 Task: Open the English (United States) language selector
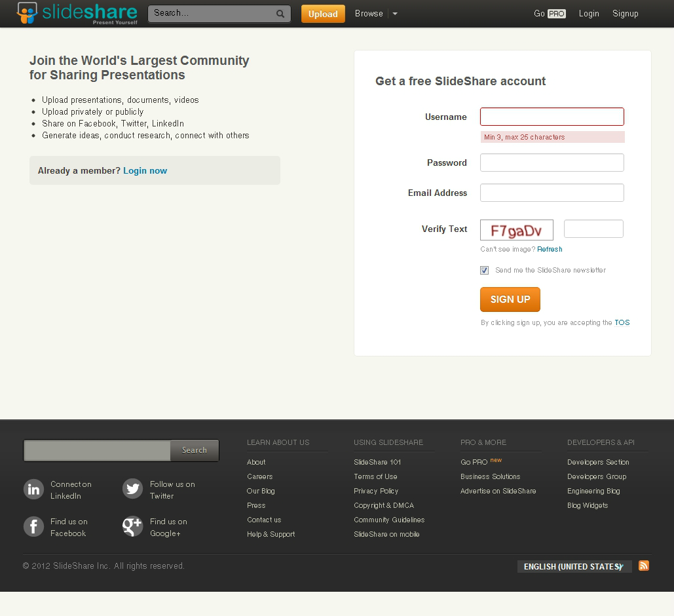pyautogui.click(x=574, y=567)
